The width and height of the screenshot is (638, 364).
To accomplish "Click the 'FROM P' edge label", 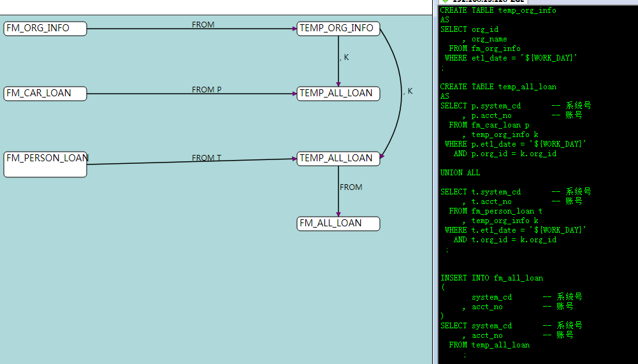I will (x=207, y=90).
